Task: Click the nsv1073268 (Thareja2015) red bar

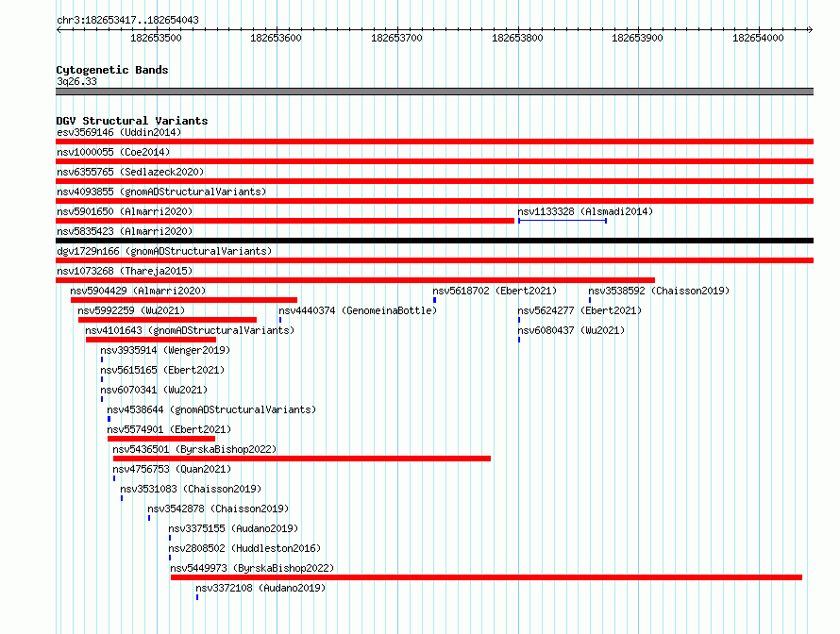Action: [x=355, y=280]
